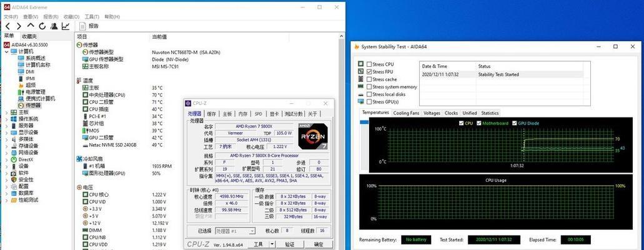
Task: Click the Ryzen 7 logo in CPU-Z
Action: pos(312,136)
